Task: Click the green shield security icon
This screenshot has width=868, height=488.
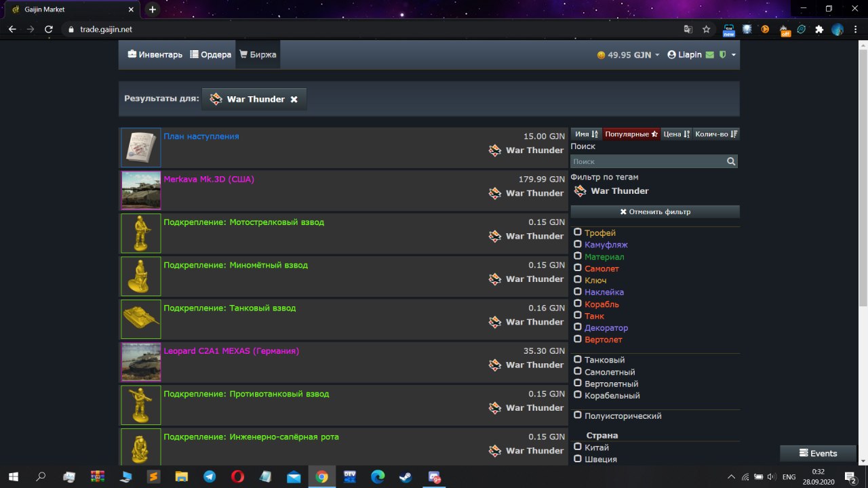Action: (723, 55)
